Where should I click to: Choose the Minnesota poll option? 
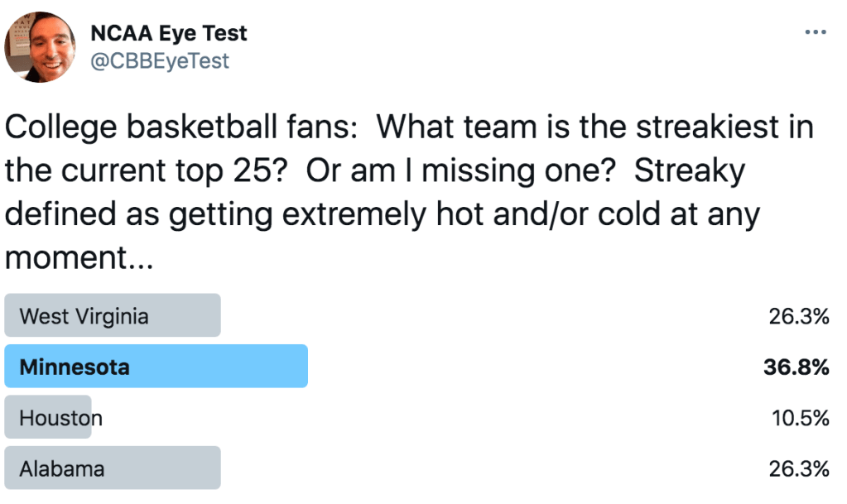coord(156,367)
